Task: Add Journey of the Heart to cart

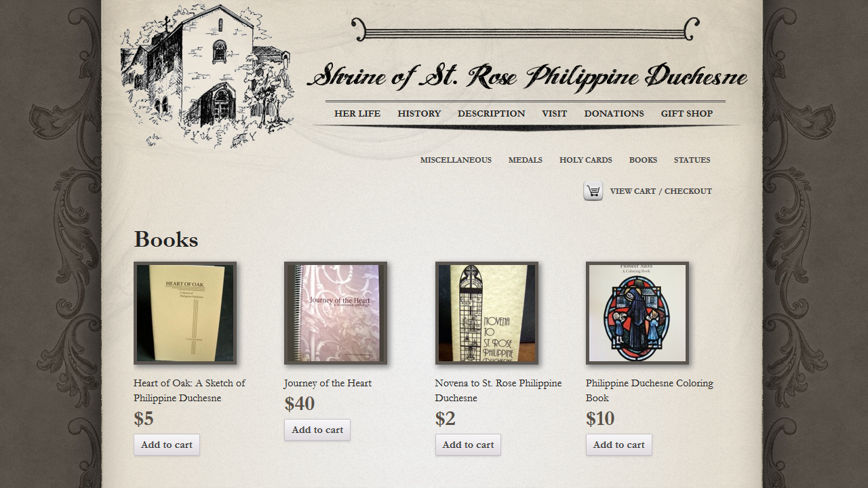Action: click(317, 430)
